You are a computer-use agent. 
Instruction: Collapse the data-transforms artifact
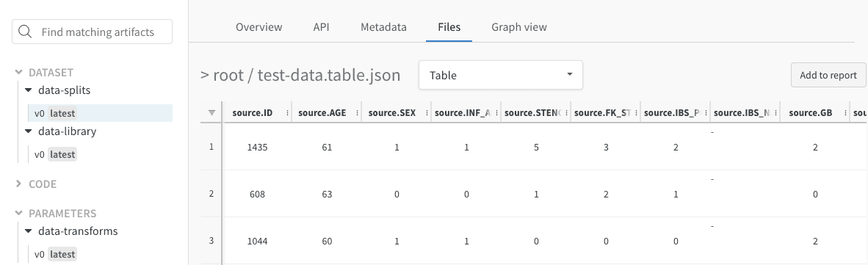(29, 231)
